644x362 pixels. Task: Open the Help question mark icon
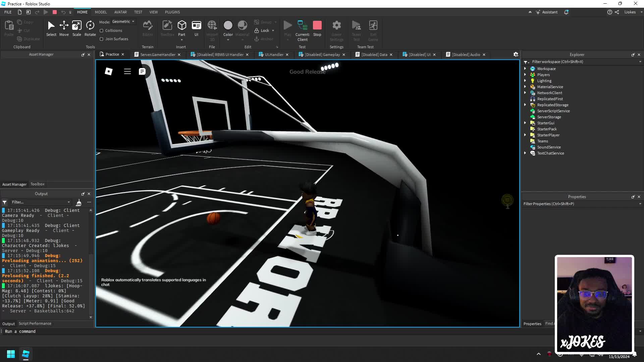click(x=609, y=12)
